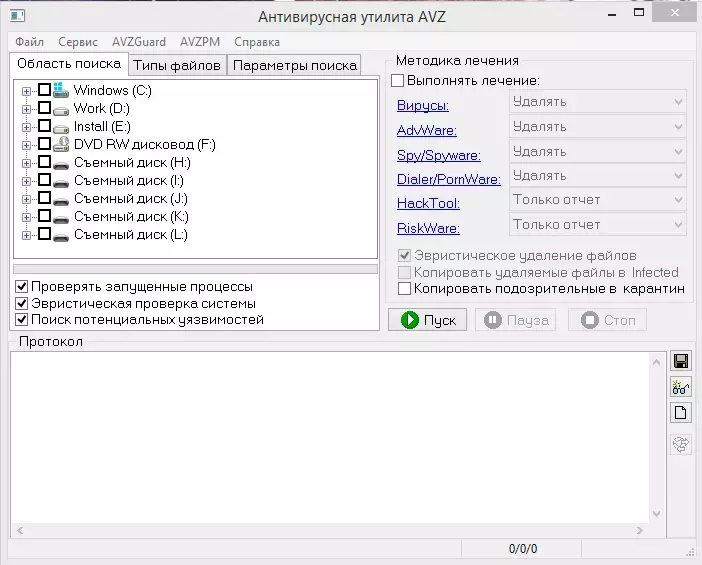
Task: Expand the Work (D:) tree node
Action: [x=26, y=109]
